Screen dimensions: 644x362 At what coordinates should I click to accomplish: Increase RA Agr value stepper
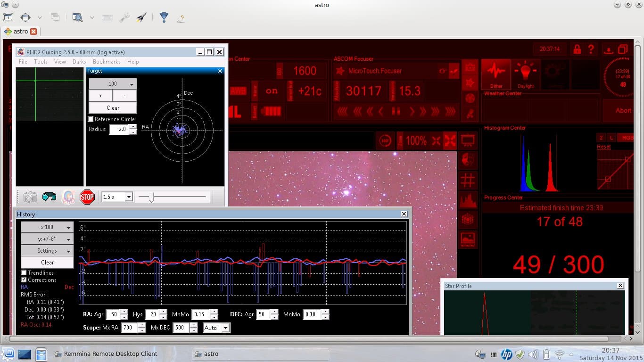pyautogui.click(x=124, y=312)
